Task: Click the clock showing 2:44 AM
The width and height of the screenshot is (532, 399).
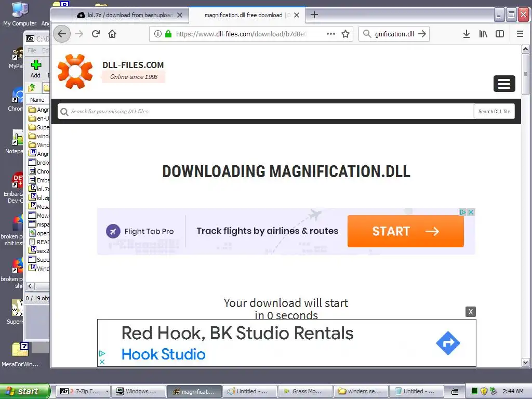Action: tap(513, 391)
